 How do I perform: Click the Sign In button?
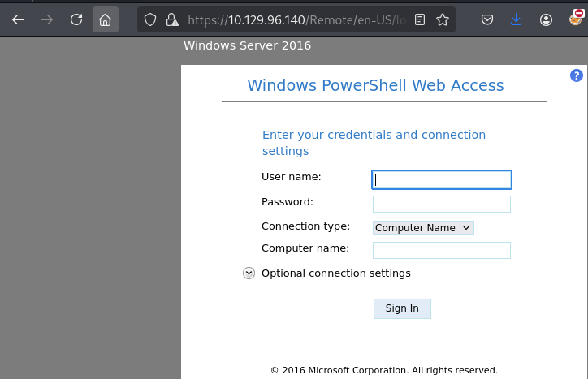402,308
